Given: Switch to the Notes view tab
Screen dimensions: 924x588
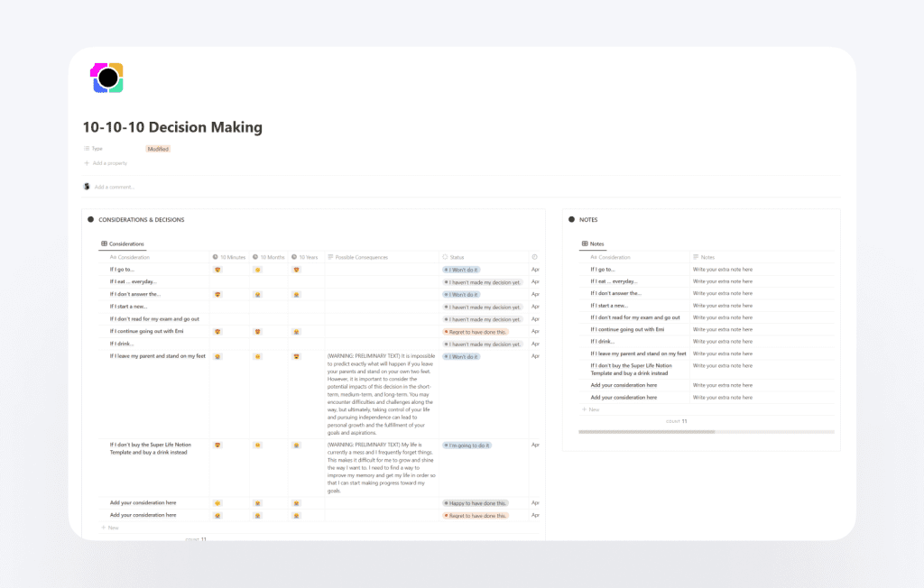Looking at the screenshot, I should tap(598, 243).
